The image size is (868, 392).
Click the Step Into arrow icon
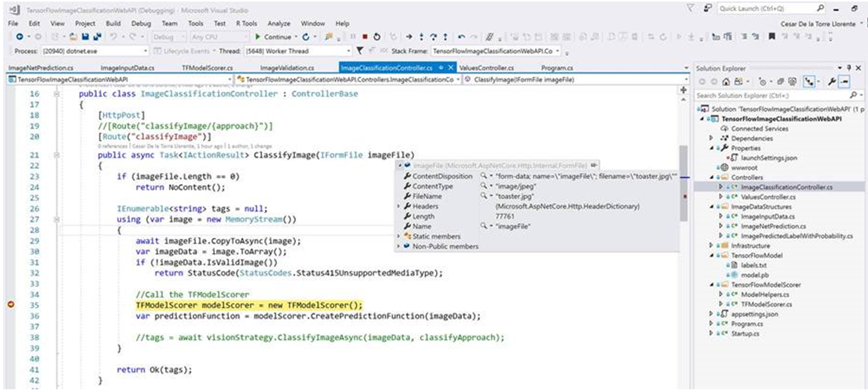[x=421, y=37]
